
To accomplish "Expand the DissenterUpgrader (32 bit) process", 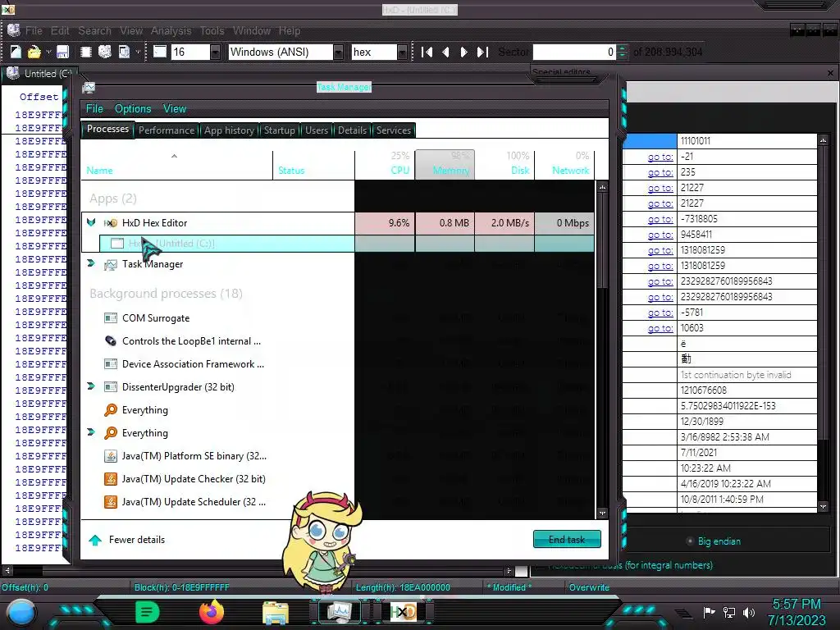I will coord(91,386).
